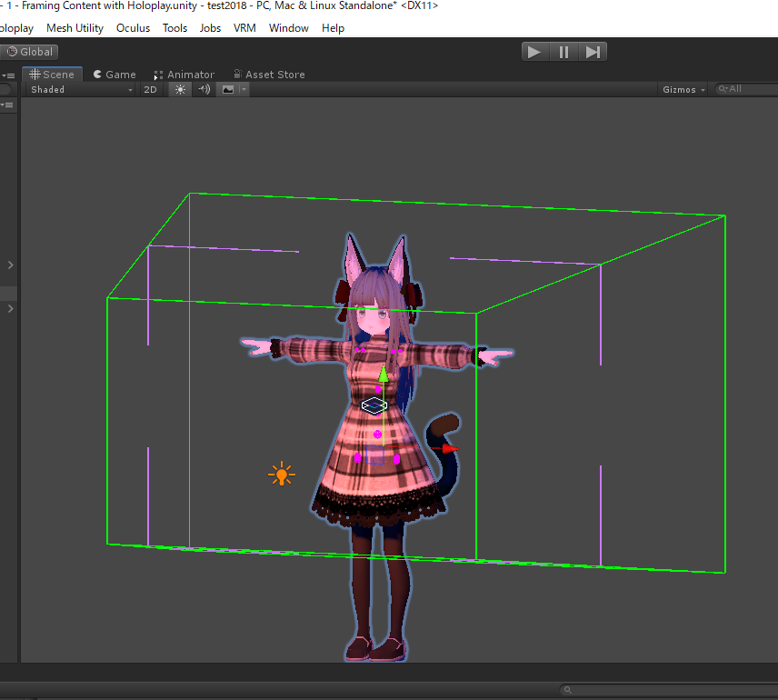Advance one frame with the Step button

point(593,52)
